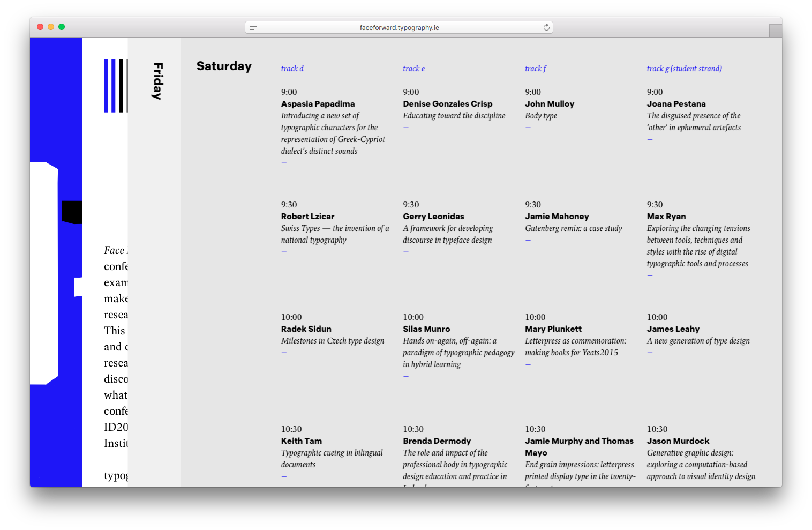This screenshot has width=812, height=530.
Task: Expand details dash under Aspasia Papadima's talk
Action: [284, 163]
